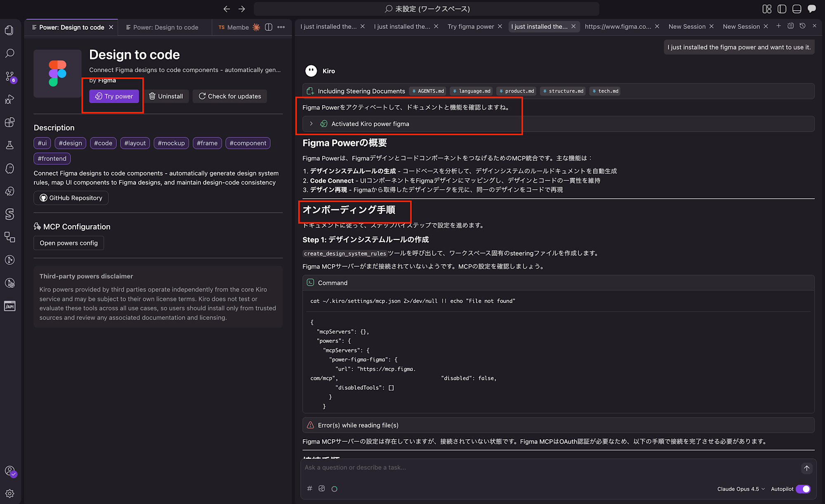This screenshot has width=825, height=504.
Task: Open the editor more actions ellipsis menu
Action: click(x=281, y=27)
